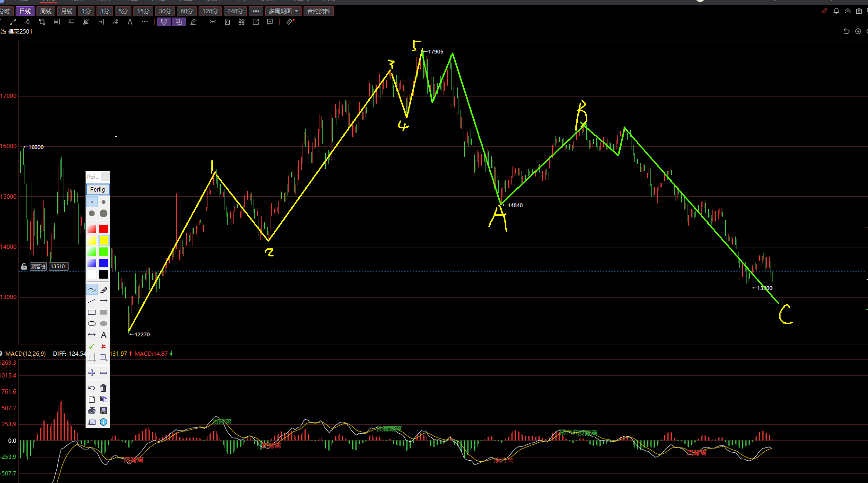Expand more timeframes with ••• button
The height and width of the screenshot is (483, 868).
[256, 11]
